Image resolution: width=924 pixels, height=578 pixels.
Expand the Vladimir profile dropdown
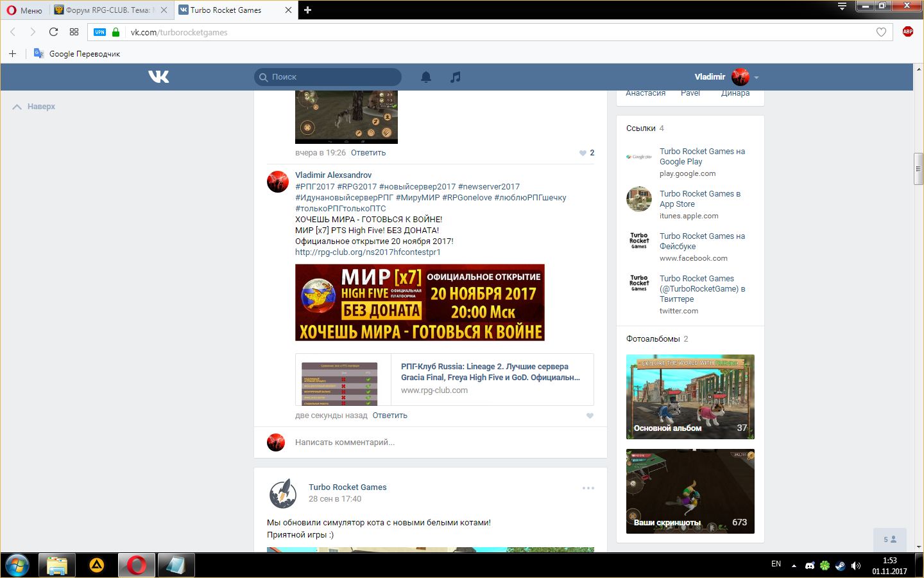[x=757, y=78]
